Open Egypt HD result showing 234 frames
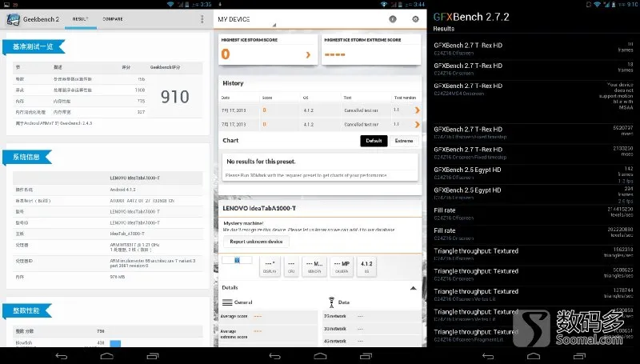Screen dimensions: 640x364 [534, 194]
